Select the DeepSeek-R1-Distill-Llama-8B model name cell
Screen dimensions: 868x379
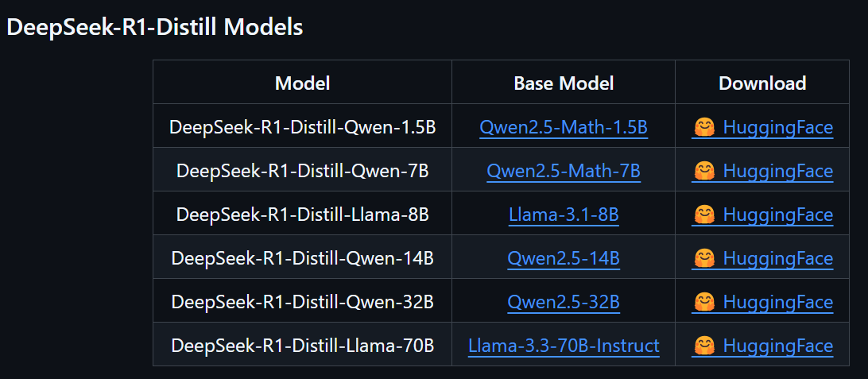(x=302, y=215)
